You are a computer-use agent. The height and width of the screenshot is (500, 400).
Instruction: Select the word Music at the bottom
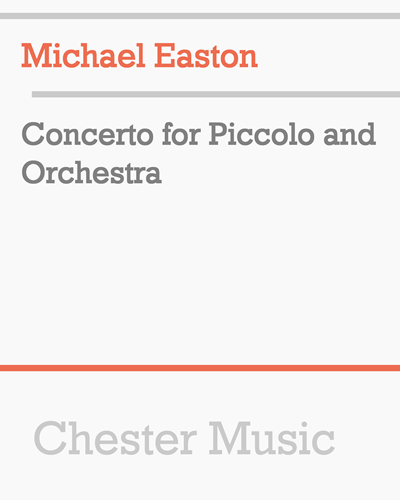[272, 438]
